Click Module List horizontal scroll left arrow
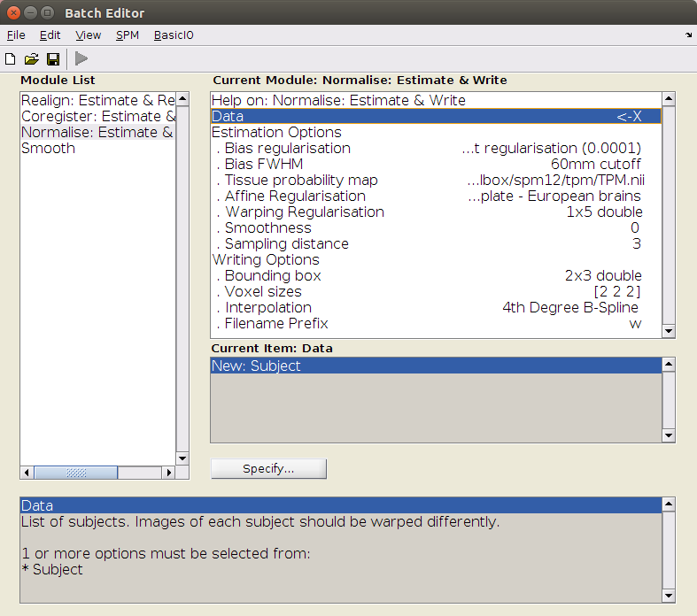The image size is (697, 616). pos(27,473)
